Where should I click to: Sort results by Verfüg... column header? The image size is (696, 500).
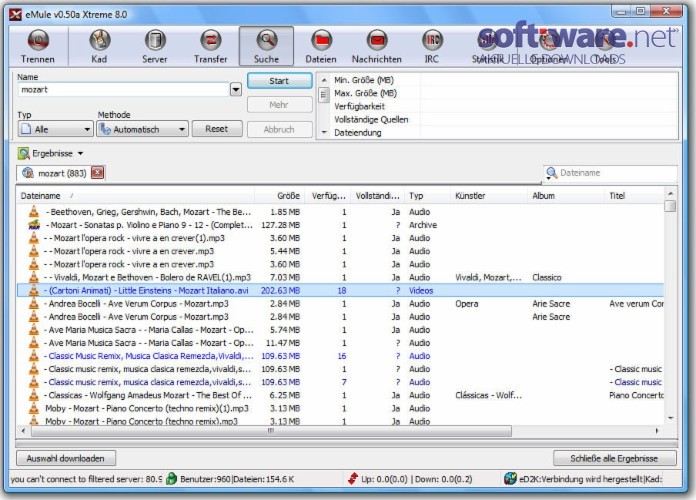[328, 196]
